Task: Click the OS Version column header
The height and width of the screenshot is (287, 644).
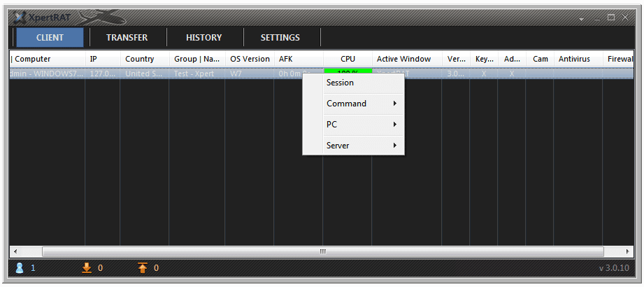Action: click(x=250, y=59)
